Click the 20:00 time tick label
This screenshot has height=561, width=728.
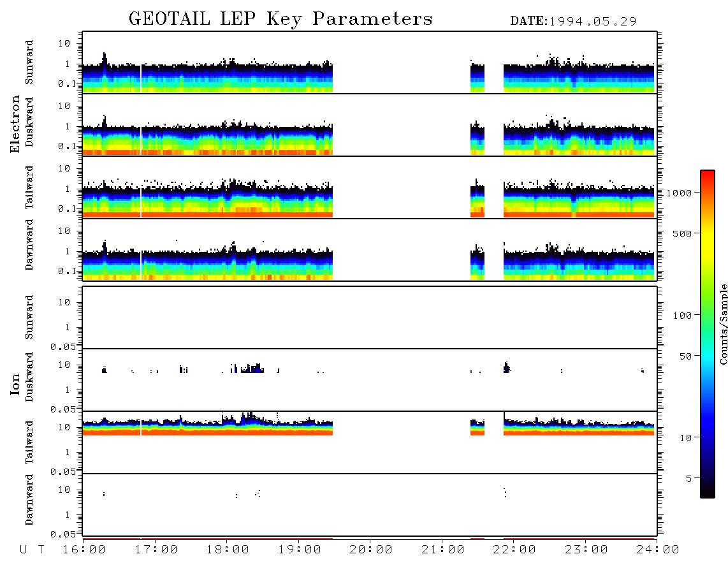(371, 550)
